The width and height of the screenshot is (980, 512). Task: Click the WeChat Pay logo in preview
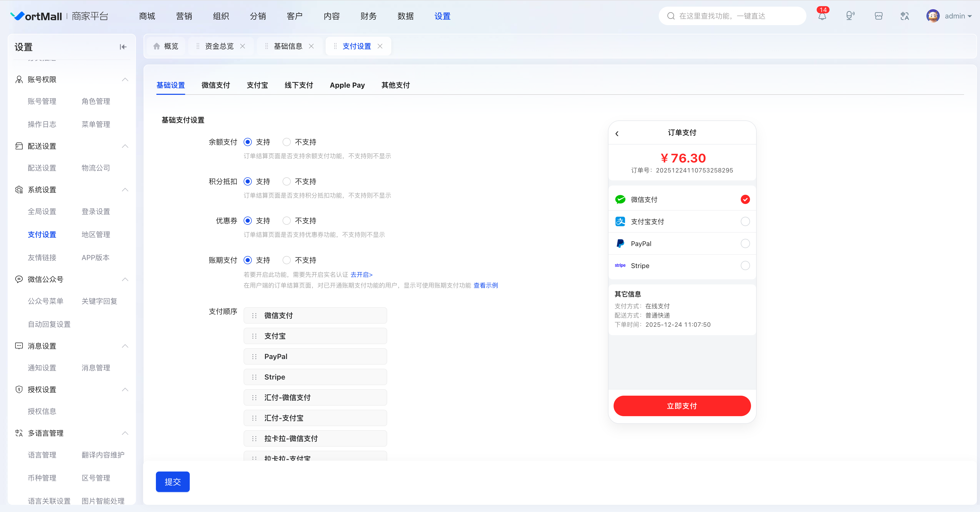[620, 199]
